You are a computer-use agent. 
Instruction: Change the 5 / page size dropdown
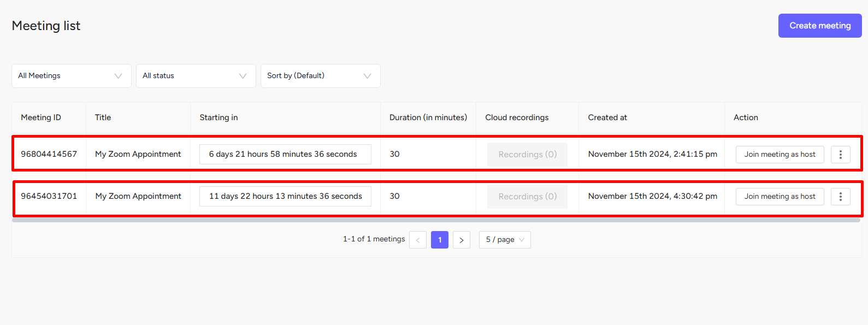point(505,240)
